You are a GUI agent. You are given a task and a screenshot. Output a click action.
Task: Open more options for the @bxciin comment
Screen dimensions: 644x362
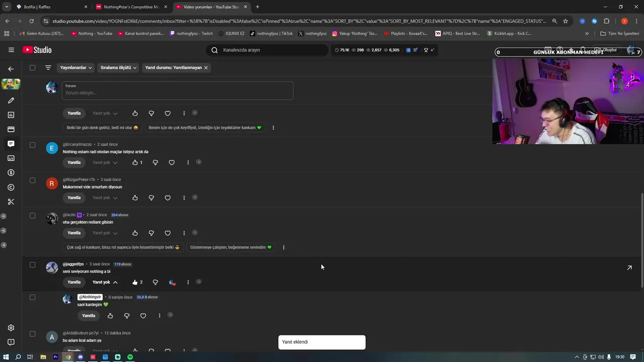pos(184,233)
